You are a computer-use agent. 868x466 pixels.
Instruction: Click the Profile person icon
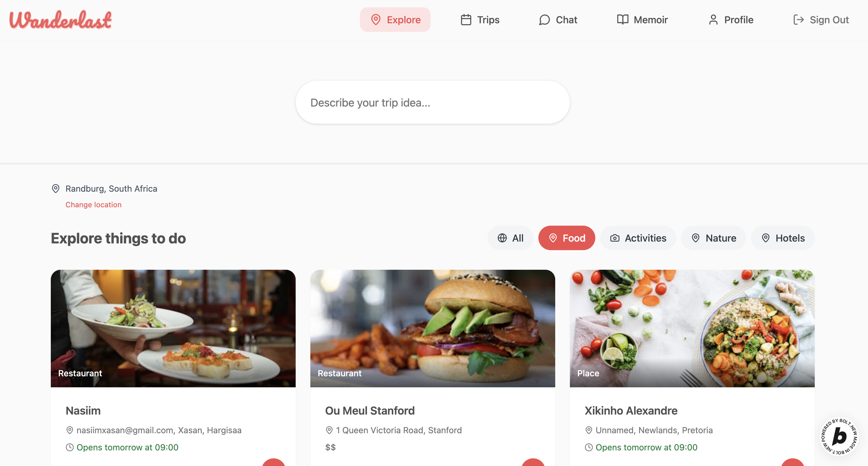tap(713, 20)
